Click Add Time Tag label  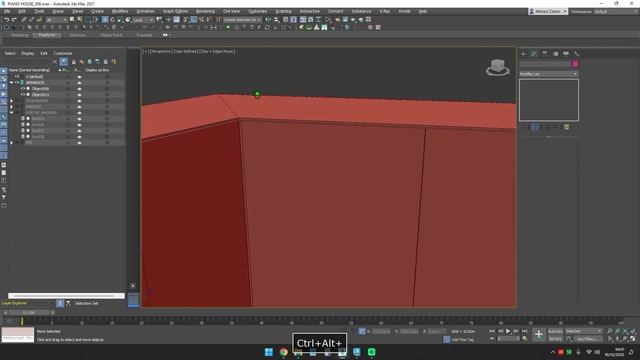coord(462,340)
